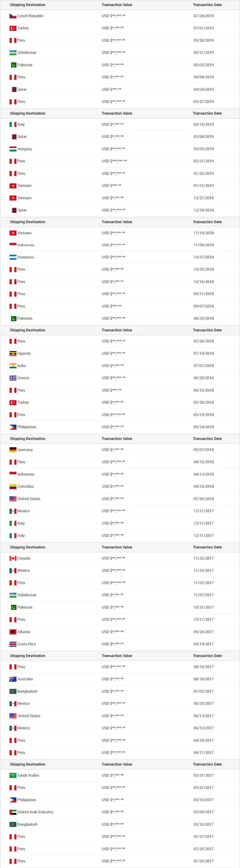Select the topmost Transaction Date column header
The image size is (240, 868).
pos(207,5)
